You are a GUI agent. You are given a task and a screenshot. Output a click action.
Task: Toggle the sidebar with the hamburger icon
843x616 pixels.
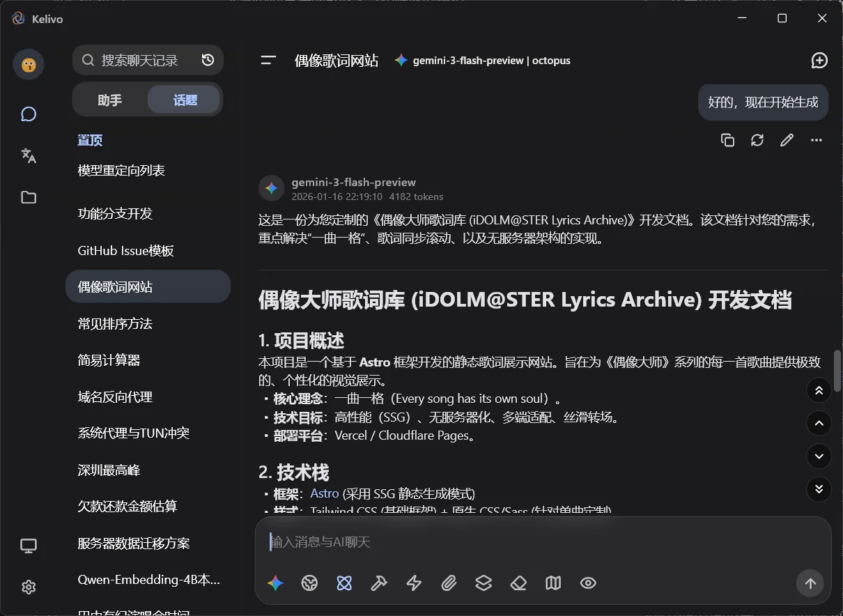pyautogui.click(x=268, y=61)
